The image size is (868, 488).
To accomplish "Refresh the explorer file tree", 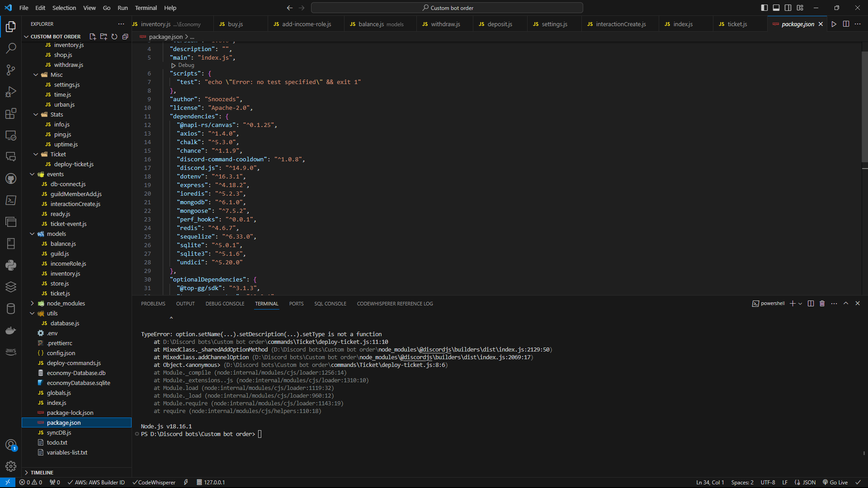I will click(x=114, y=37).
